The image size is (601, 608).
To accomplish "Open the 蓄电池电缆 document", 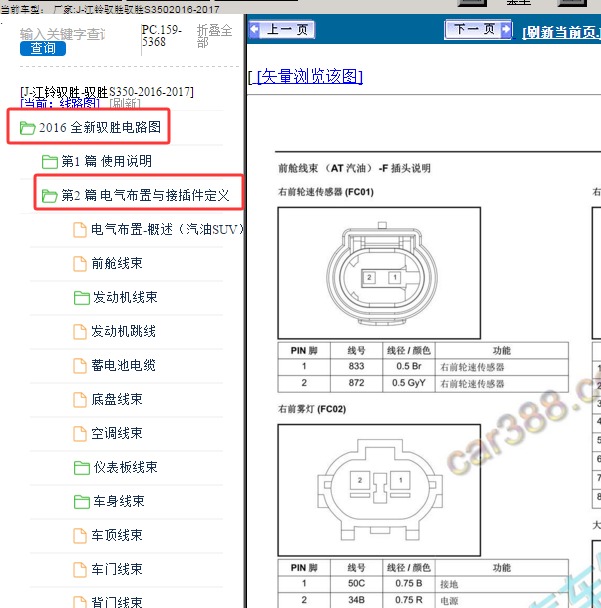I will (x=123, y=365).
